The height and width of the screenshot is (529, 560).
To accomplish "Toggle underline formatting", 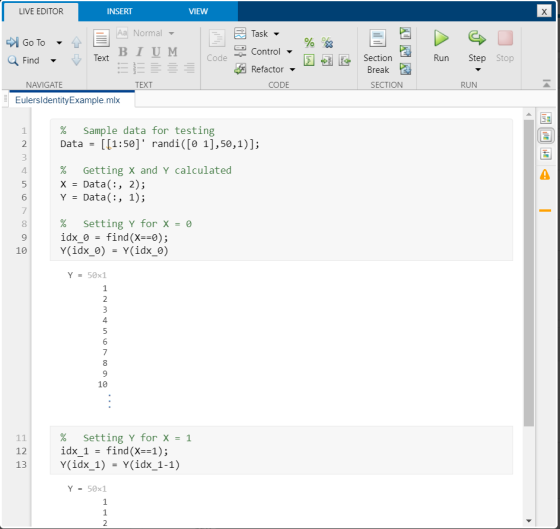I will pos(156,52).
